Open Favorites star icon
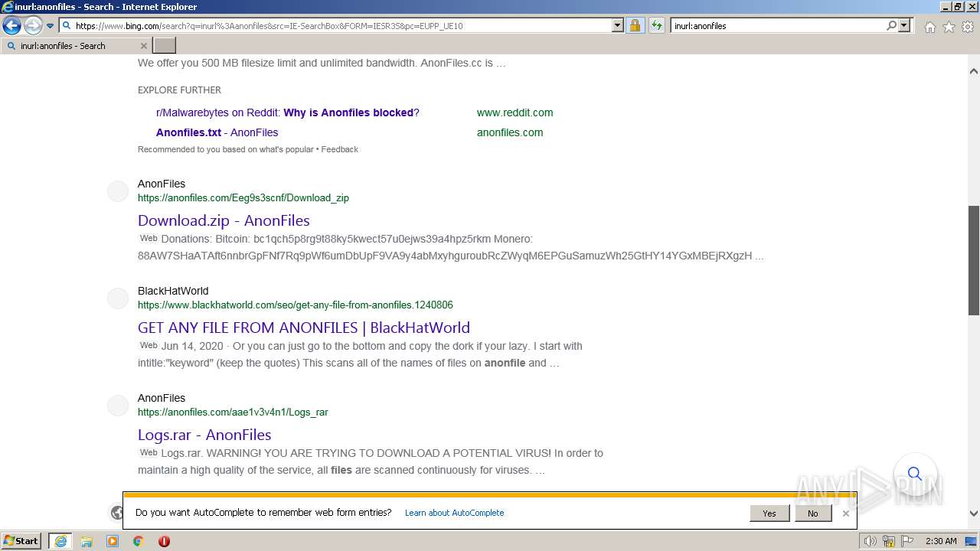This screenshot has height=551, width=980. [x=949, y=27]
